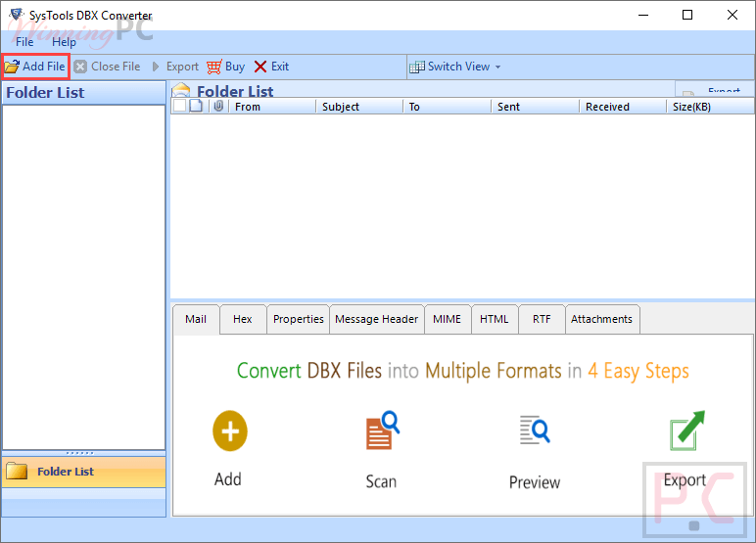The width and height of the screenshot is (756, 543).
Task: Switch to the Attachments tab
Action: click(x=601, y=319)
